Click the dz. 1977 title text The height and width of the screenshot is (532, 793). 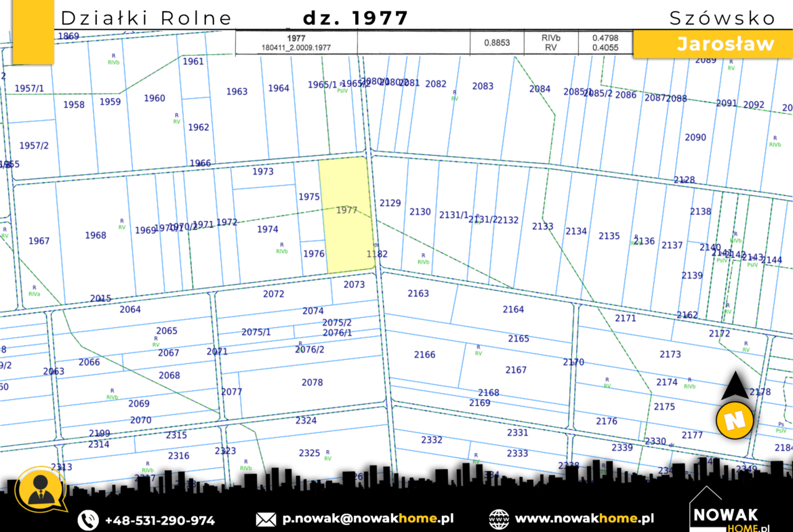pyautogui.click(x=355, y=18)
